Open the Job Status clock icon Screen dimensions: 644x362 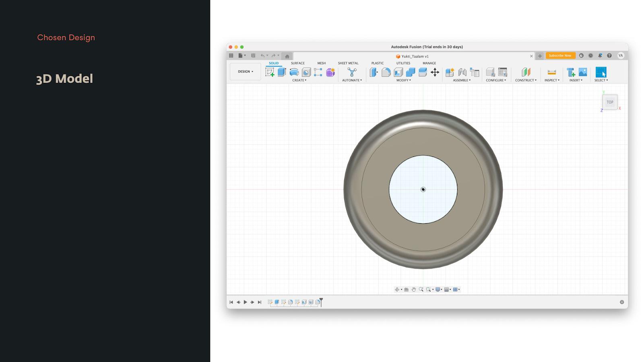pos(590,56)
